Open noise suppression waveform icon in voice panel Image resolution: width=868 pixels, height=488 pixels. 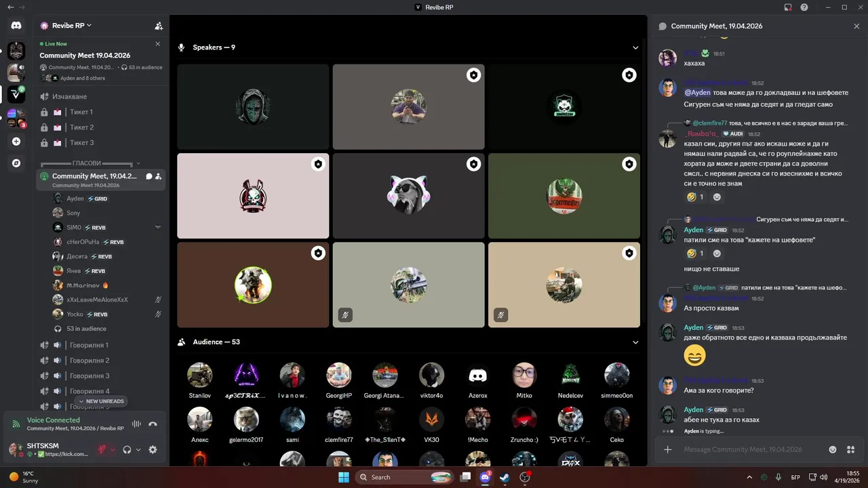(136, 424)
